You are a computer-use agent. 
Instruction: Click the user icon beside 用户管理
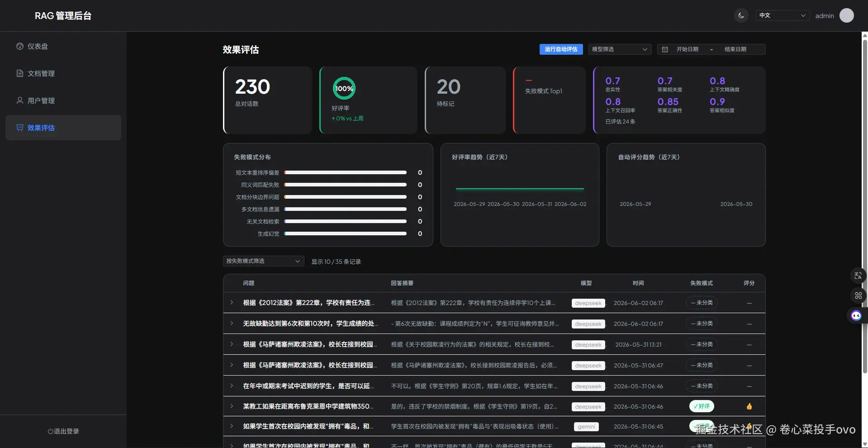point(20,100)
